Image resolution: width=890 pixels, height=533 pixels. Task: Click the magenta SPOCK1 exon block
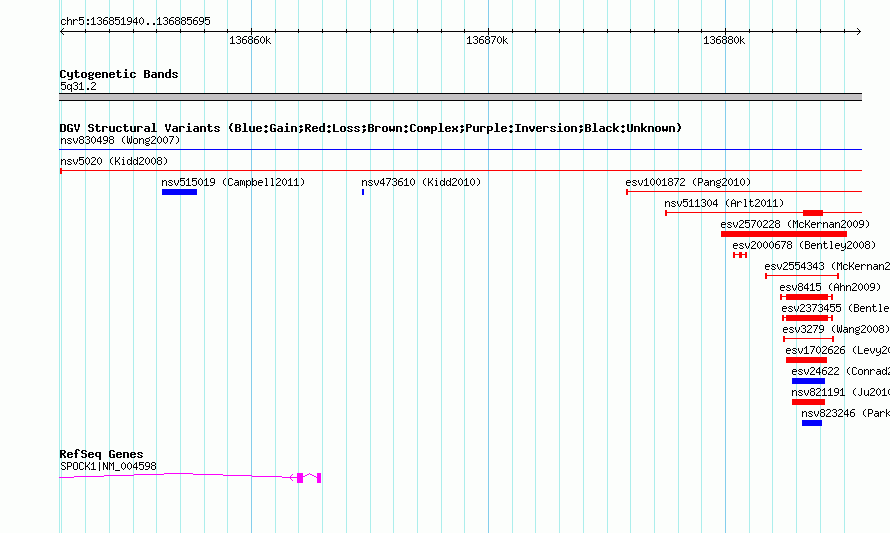pyautogui.click(x=300, y=478)
